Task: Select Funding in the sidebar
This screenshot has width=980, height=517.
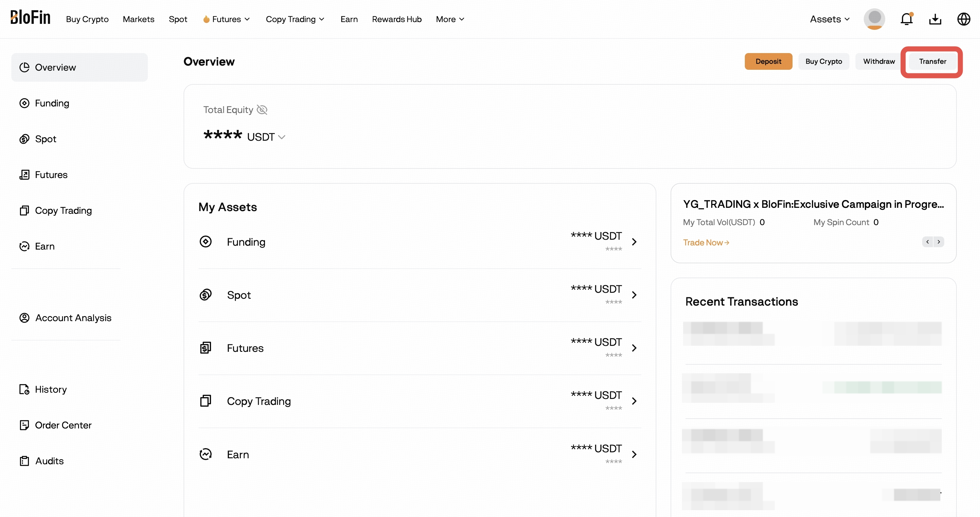Action: click(52, 103)
